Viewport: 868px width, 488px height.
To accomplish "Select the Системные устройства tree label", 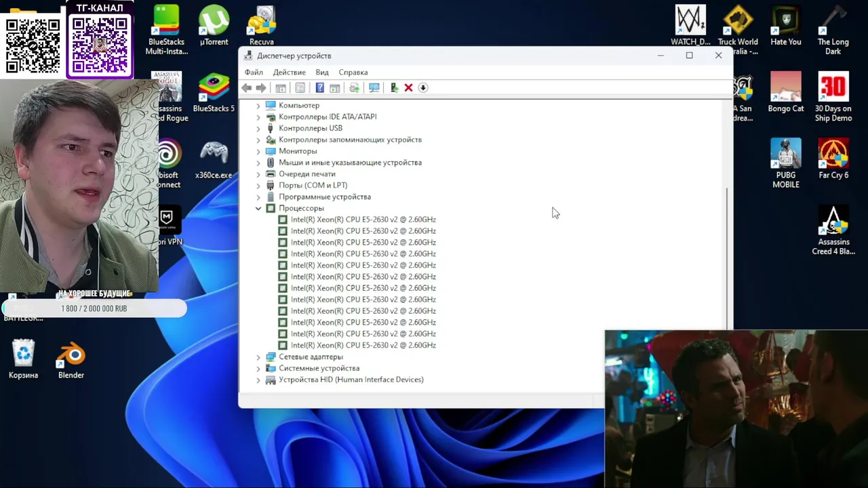I will (x=319, y=368).
